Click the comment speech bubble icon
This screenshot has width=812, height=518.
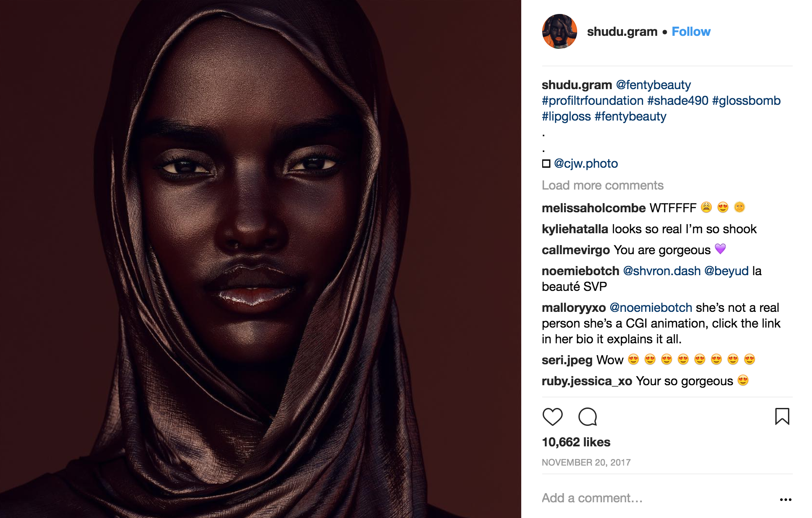[588, 417]
